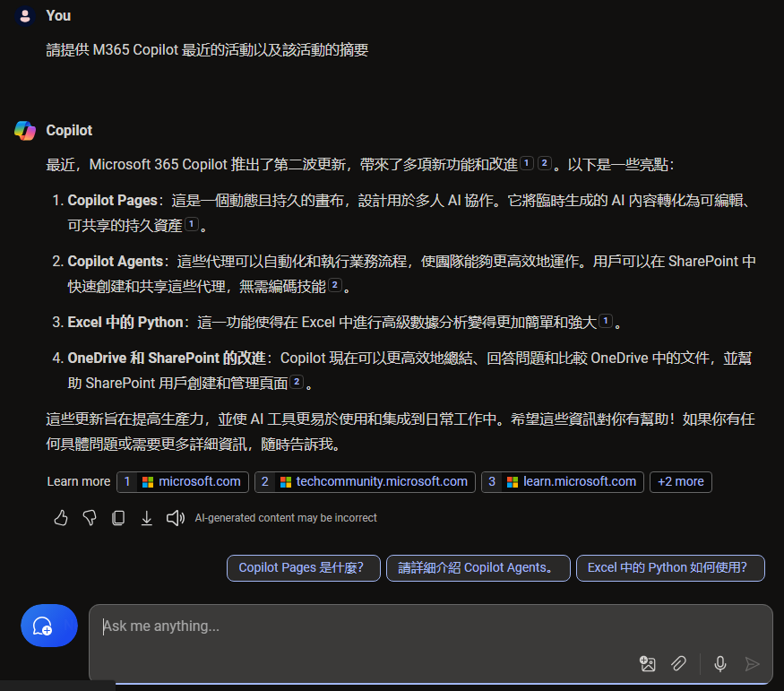The image size is (784, 691).
Task: Click the bold Copilot Agents heading
Action: click(x=116, y=262)
